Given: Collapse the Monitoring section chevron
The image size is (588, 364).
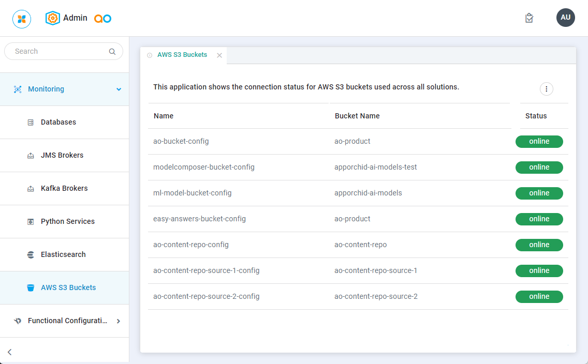Looking at the screenshot, I should coord(119,89).
